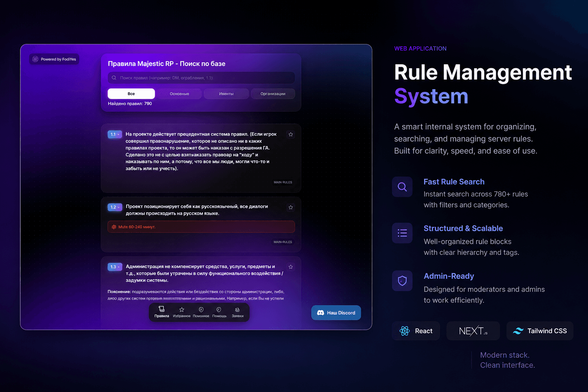
Task: Click the Rule Management heading text
Action: (483, 72)
